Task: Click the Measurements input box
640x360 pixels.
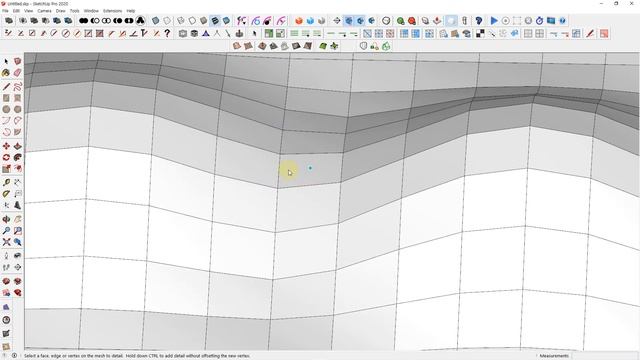Action: [x=604, y=356]
